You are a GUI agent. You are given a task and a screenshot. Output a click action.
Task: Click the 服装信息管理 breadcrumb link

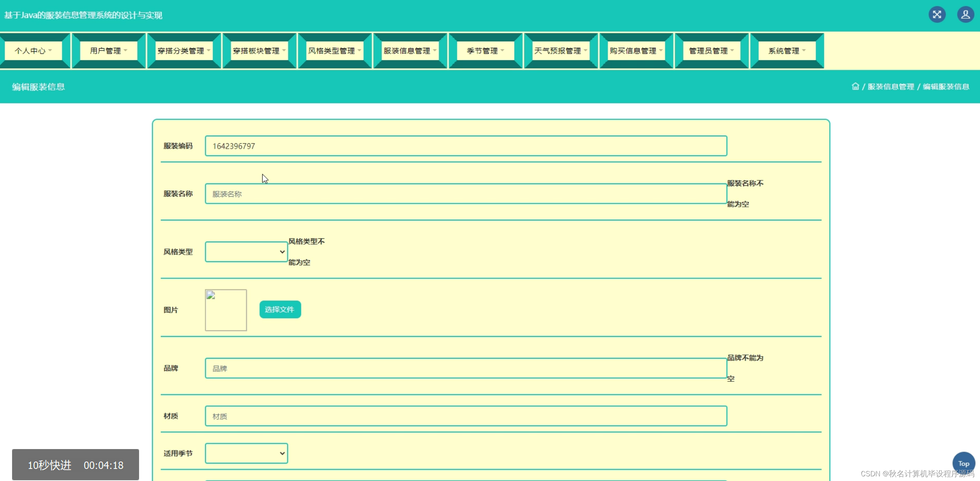[x=890, y=86]
